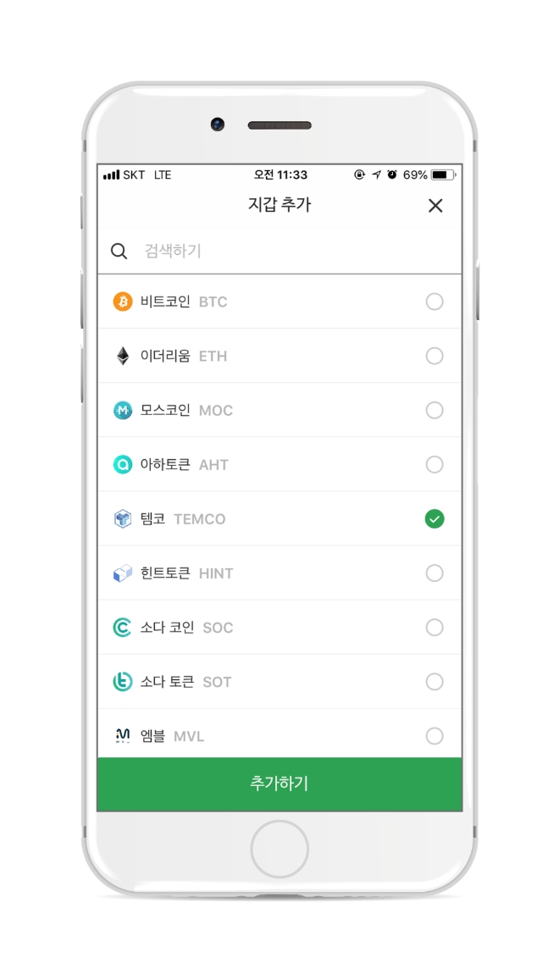Select the Soda Token SOT radio button
This screenshot has height=980, width=559.
pos(434,682)
